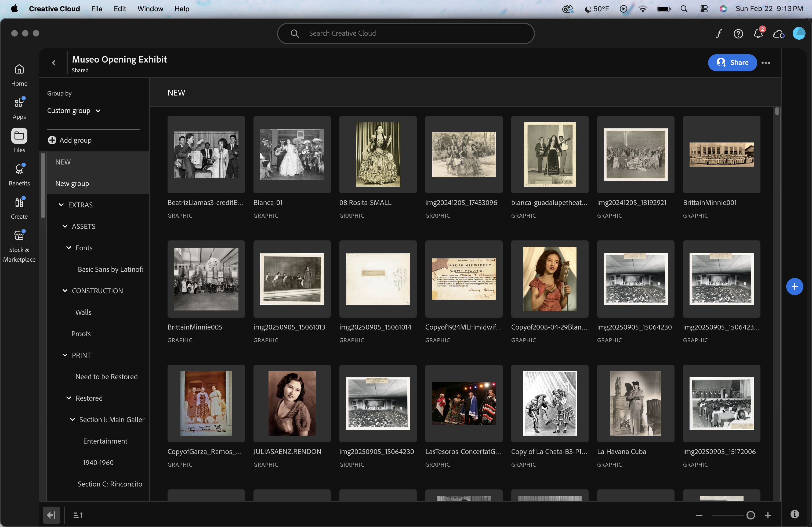Click in the Search Creative Cloud field

pos(406,33)
